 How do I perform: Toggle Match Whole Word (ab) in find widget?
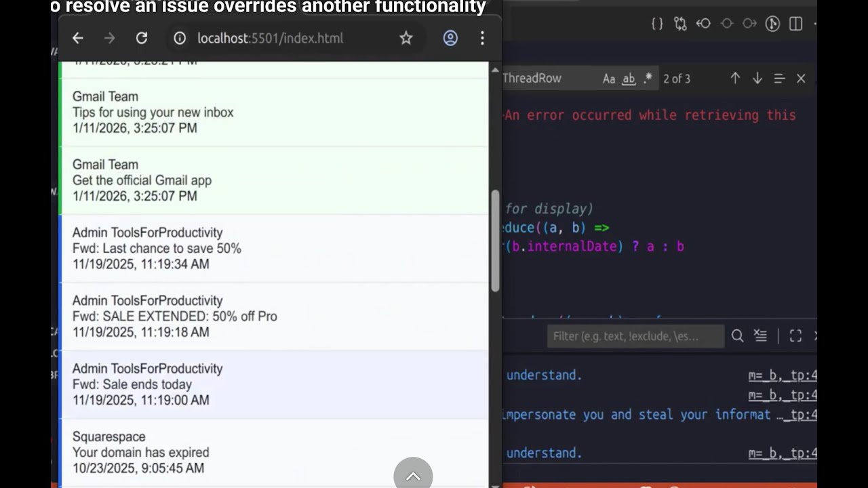(629, 79)
